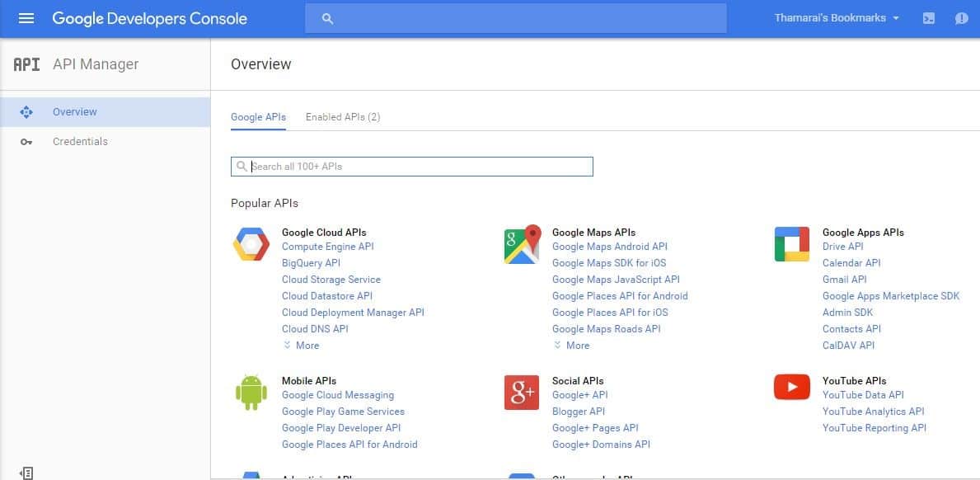Open Cloud Shell terminal icon

coord(929,18)
